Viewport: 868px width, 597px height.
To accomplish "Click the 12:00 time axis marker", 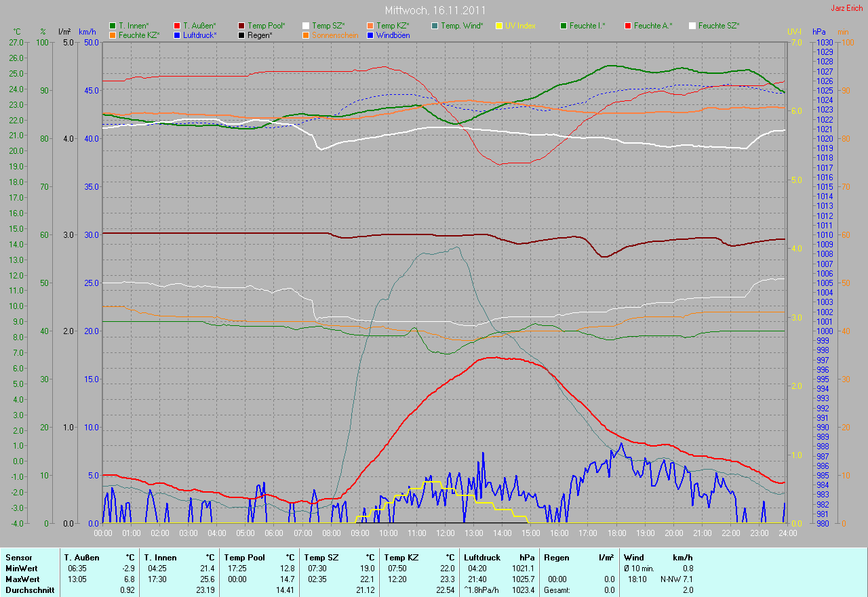I will tap(445, 533).
